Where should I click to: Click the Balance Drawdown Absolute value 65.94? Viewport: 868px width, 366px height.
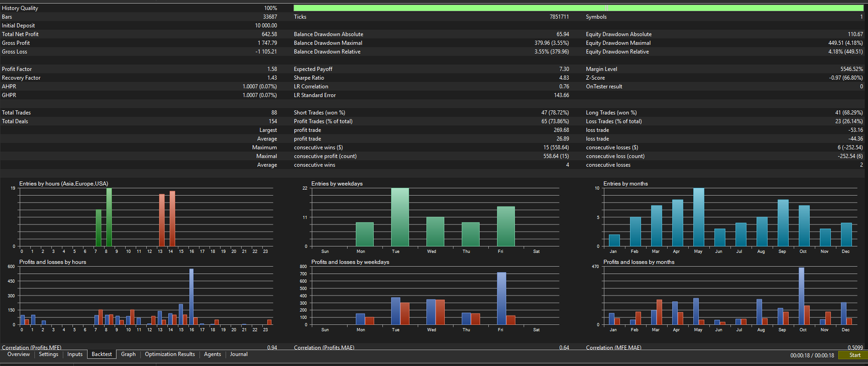tap(563, 34)
